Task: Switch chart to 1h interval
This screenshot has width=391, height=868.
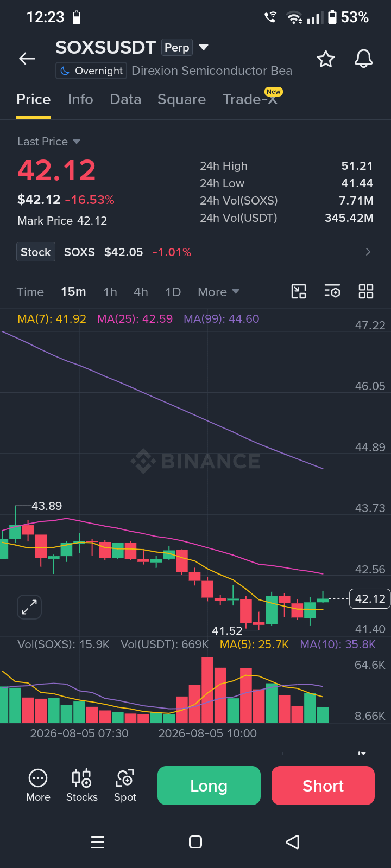Action: coord(110,292)
